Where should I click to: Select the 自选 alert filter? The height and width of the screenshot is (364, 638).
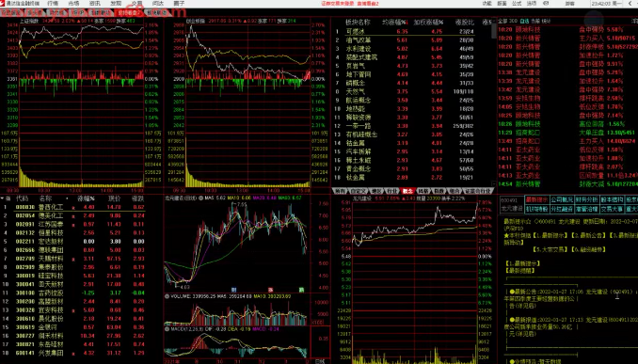coord(524,21)
